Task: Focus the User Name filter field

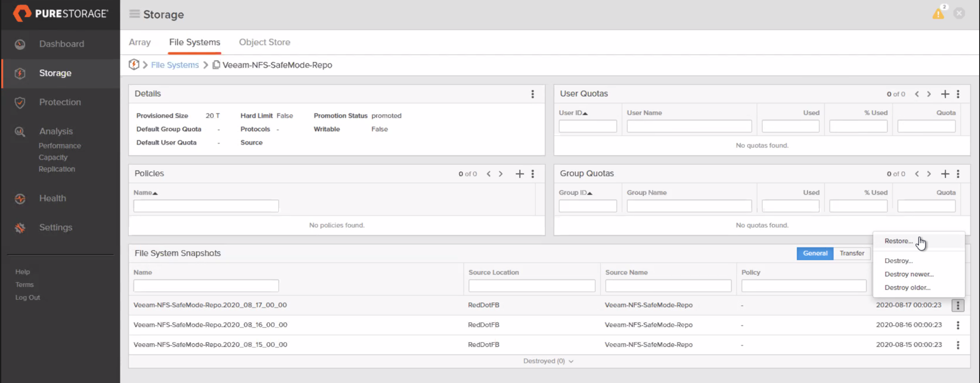Action: (689, 126)
